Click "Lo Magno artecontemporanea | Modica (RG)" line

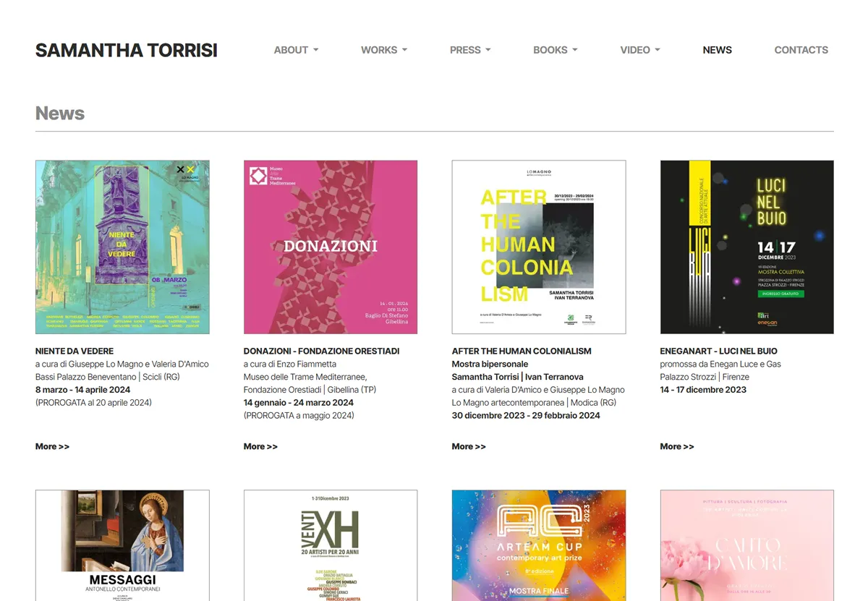point(535,403)
